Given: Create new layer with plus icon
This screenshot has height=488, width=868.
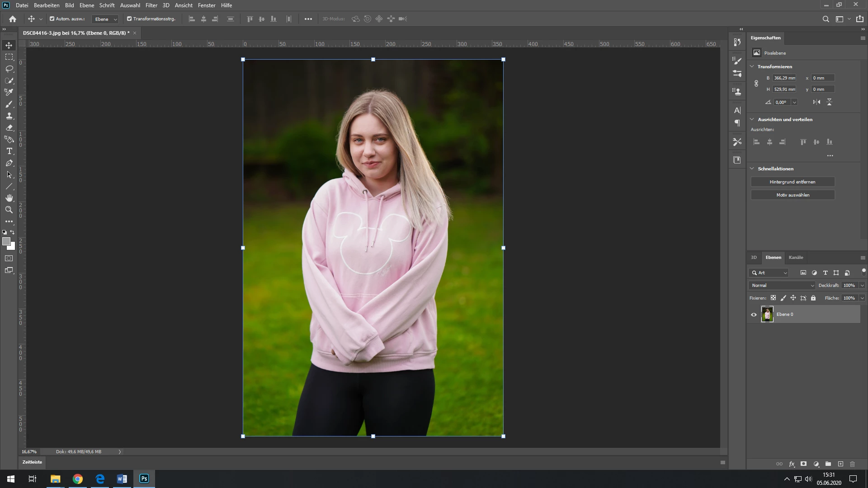Looking at the screenshot, I should (840, 464).
